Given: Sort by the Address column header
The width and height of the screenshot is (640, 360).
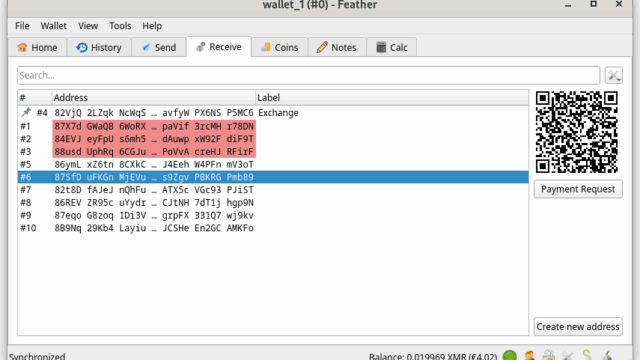Looking at the screenshot, I should tap(153, 98).
